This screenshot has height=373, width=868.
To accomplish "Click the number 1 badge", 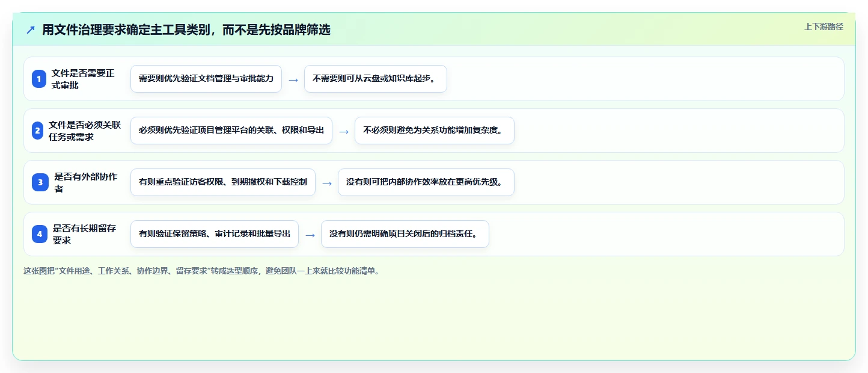I will pyautogui.click(x=39, y=79).
